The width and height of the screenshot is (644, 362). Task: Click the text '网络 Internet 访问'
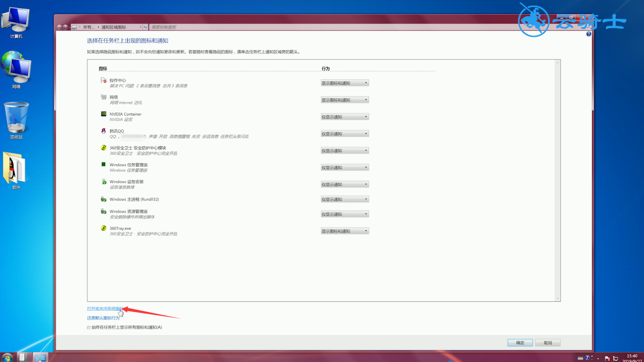tap(126, 103)
